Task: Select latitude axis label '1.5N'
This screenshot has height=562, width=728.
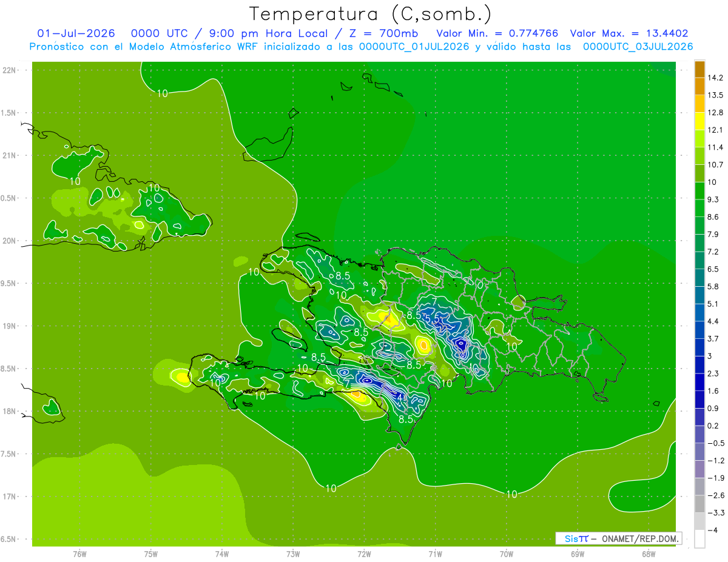Action: coord(9,113)
